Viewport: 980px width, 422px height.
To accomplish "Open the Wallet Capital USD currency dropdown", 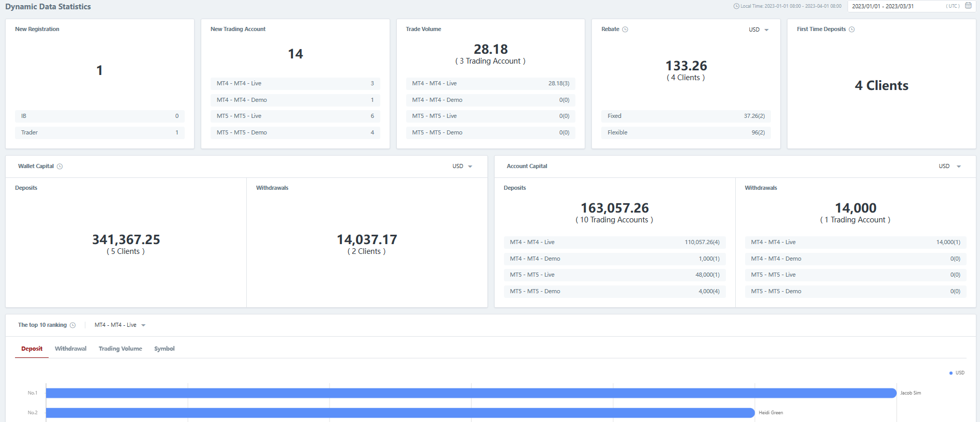I will pos(462,167).
